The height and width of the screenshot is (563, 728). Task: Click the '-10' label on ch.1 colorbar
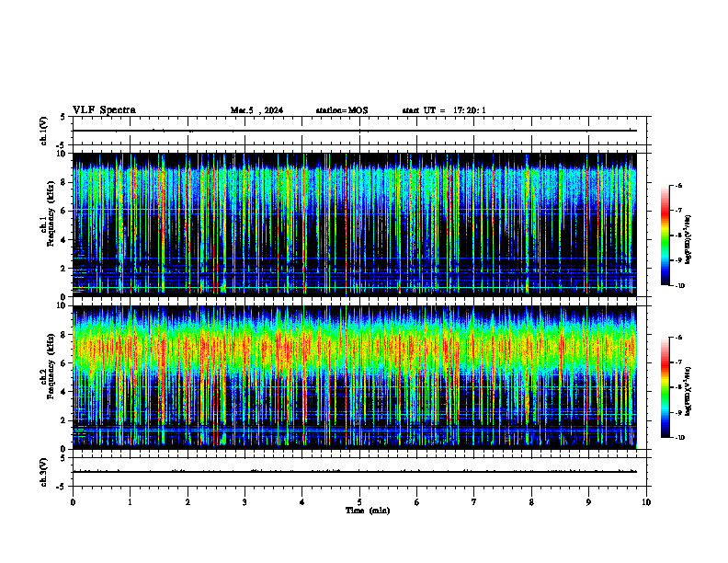pyautogui.click(x=679, y=286)
